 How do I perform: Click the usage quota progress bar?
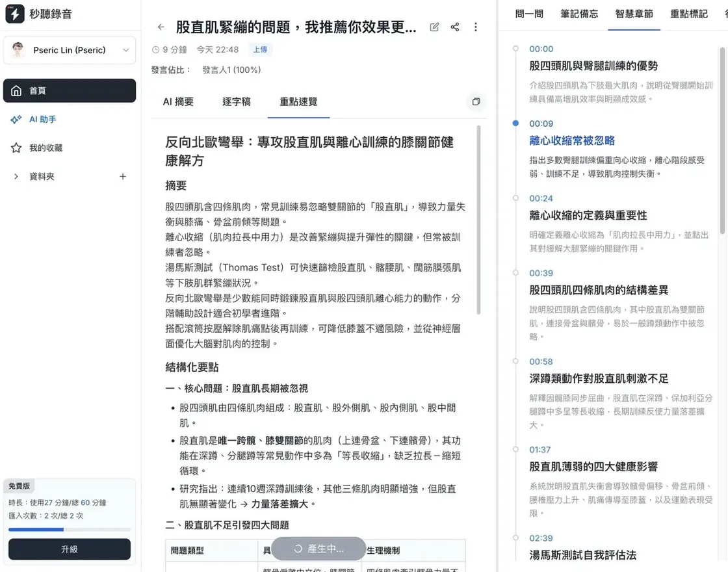(70, 529)
